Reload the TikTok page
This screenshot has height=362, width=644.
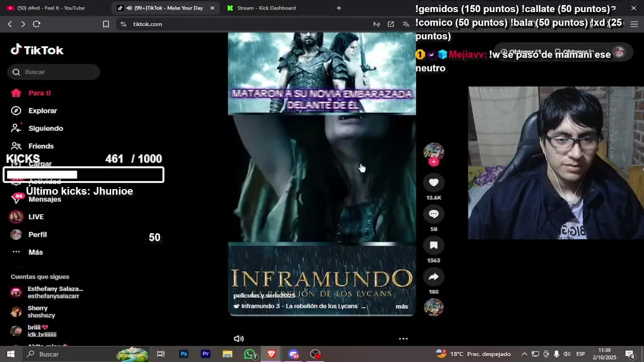pyautogui.click(x=36, y=24)
